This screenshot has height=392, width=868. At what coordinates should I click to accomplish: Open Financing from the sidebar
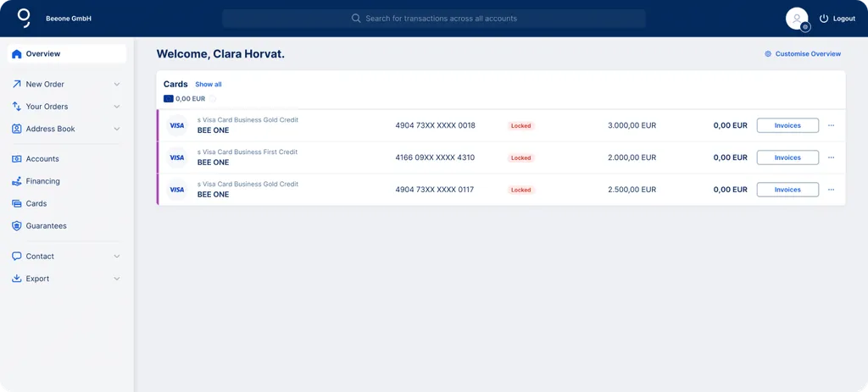point(42,181)
